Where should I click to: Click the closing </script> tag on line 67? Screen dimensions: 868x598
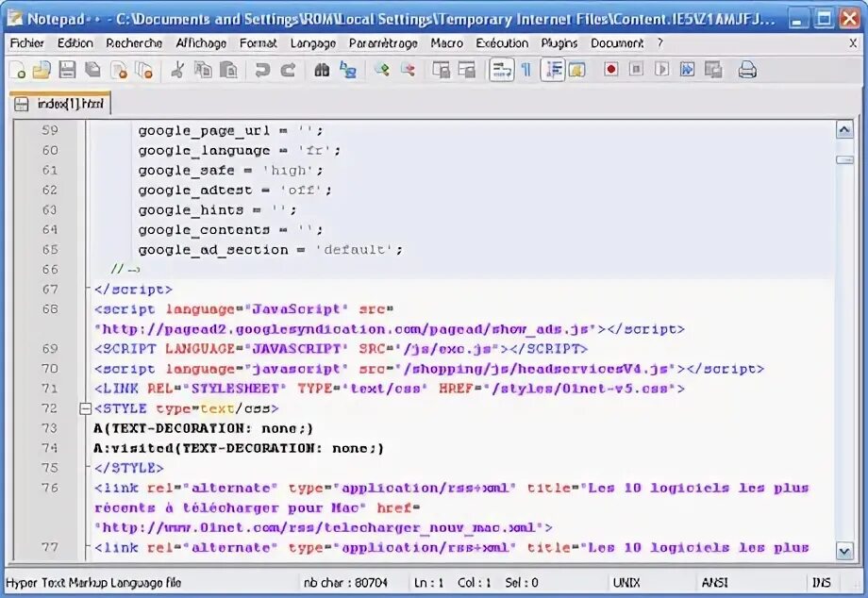pyautogui.click(x=133, y=290)
